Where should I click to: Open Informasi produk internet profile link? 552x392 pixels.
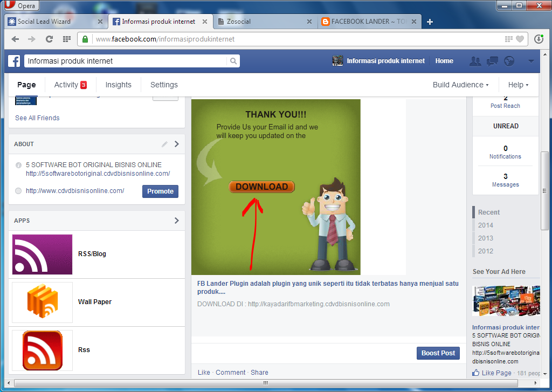[x=378, y=60]
